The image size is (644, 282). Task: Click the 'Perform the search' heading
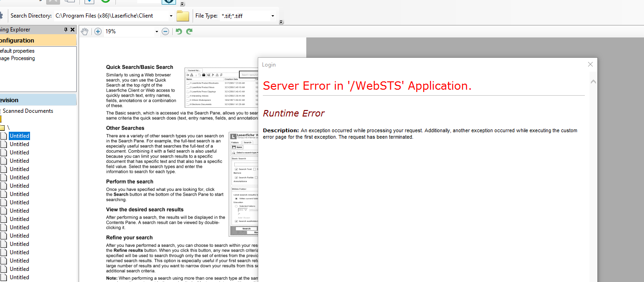pyautogui.click(x=130, y=182)
